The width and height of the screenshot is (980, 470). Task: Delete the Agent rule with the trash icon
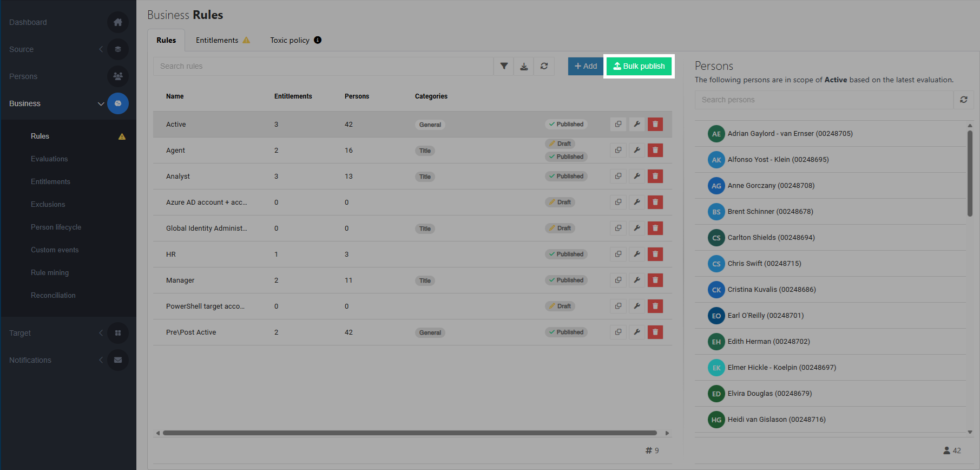coord(655,150)
